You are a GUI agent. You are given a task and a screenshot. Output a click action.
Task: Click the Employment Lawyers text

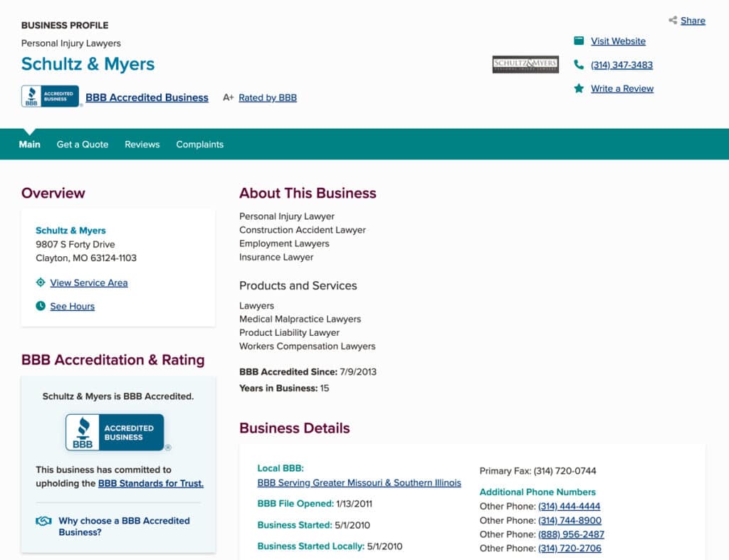284,243
